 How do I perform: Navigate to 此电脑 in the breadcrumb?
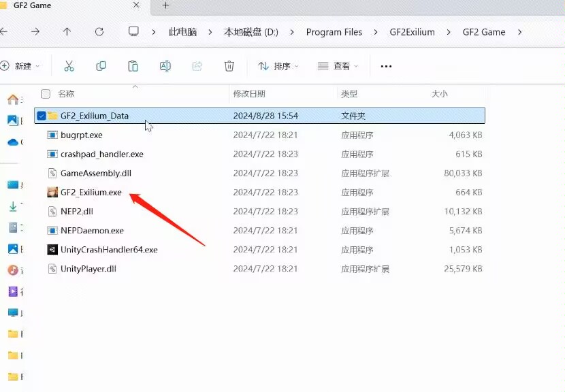[x=182, y=32]
